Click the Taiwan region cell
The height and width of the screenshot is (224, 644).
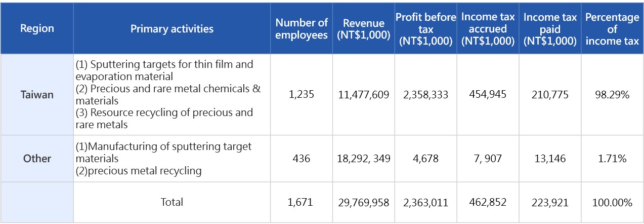coord(37,95)
